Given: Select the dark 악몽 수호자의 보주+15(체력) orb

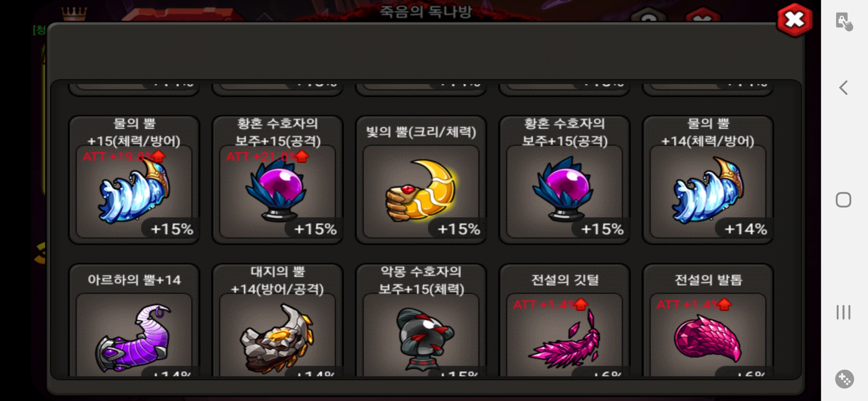Looking at the screenshot, I should [421, 320].
